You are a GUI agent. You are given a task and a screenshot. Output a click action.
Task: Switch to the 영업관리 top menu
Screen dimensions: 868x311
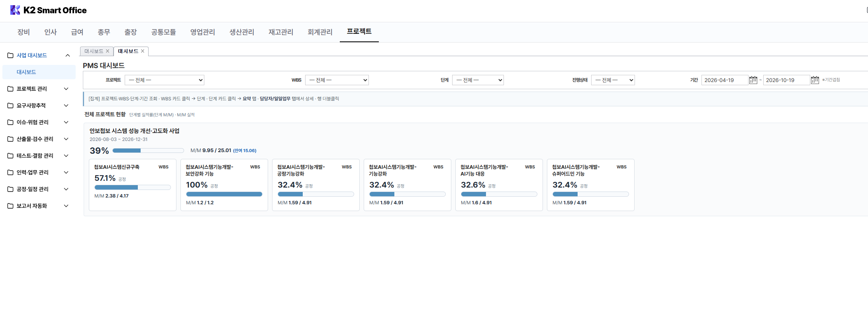(x=203, y=32)
